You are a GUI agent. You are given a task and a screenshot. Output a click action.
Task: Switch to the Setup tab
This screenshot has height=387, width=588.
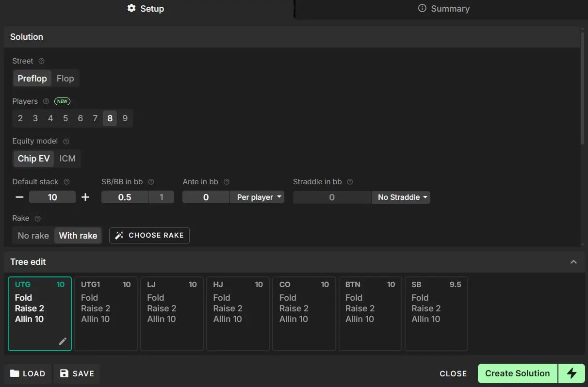coord(146,9)
